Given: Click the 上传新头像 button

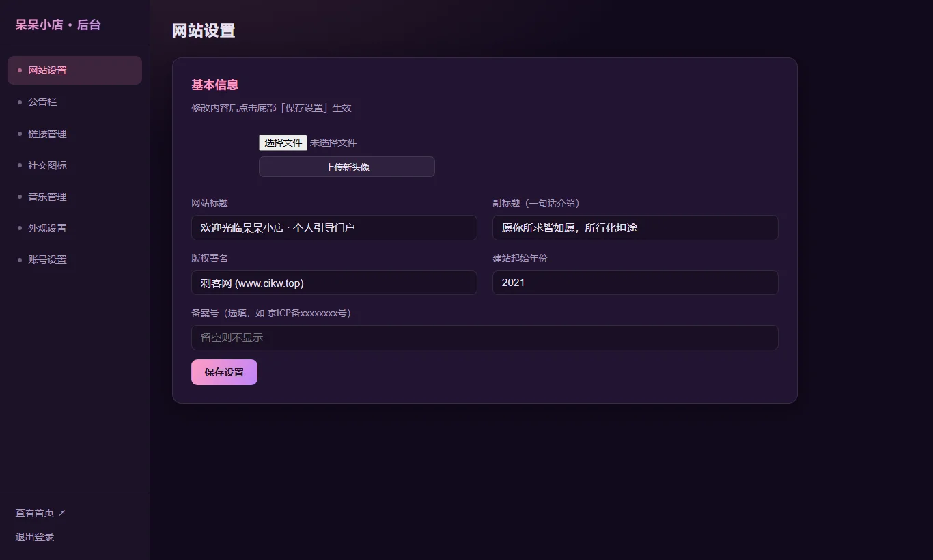Looking at the screenshot, I should point(347,167).
